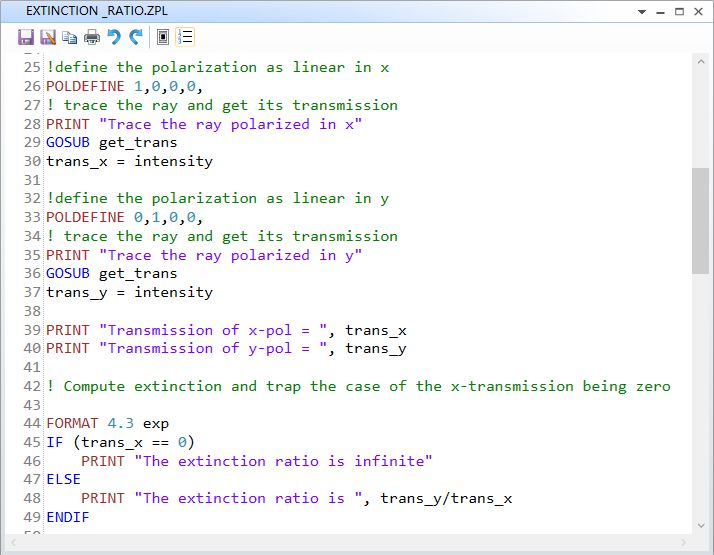Maximize the macro editor window
Viewport: 714px width, 555px height.
(x=679, y=11)
